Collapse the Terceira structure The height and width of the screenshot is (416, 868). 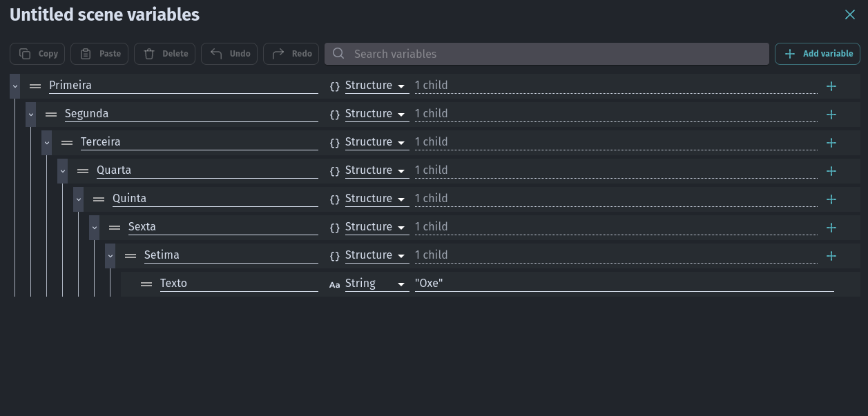(46, 143)
